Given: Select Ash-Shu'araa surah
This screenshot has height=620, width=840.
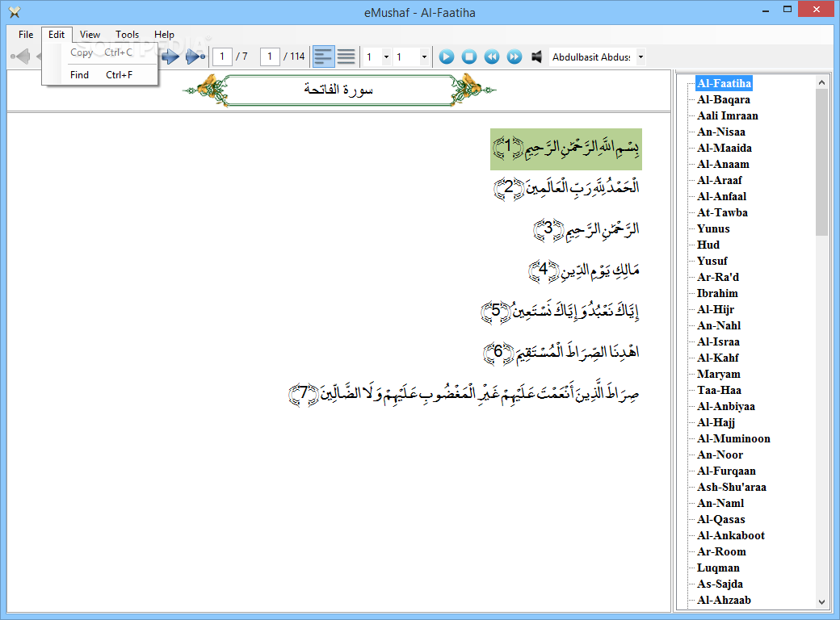Looking at the screenshot, I should click(731, 488).
